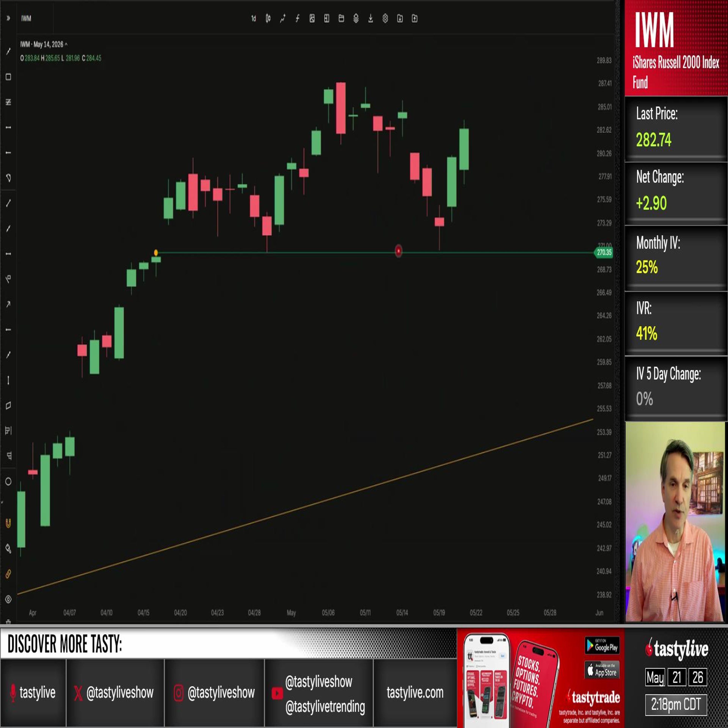Click the export file icon in toolbar

tap(414, 18)
